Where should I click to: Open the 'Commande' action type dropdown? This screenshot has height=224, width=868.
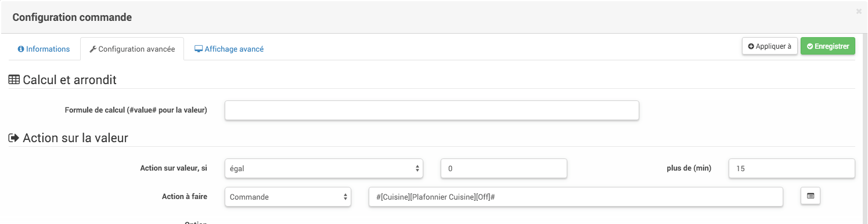coord(288,197)
